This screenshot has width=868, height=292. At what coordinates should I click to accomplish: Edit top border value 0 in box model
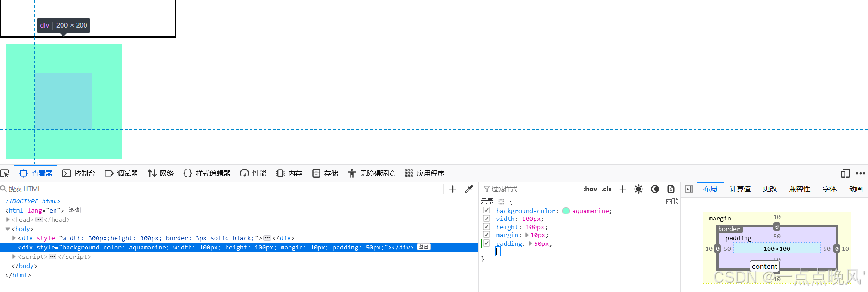[777, 226]
